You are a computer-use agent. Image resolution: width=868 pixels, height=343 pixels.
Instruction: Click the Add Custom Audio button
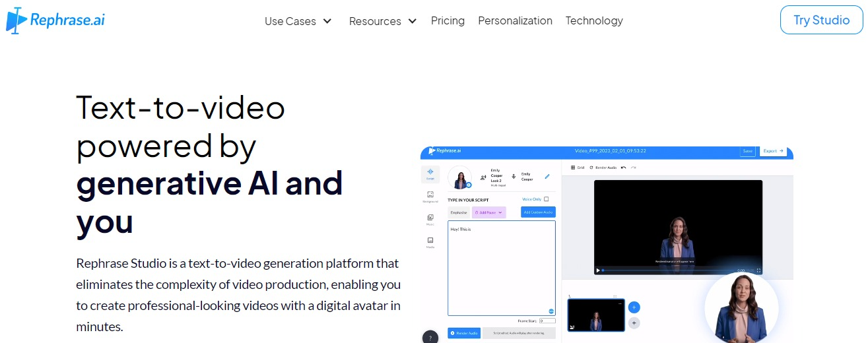(x=539, y=212)
